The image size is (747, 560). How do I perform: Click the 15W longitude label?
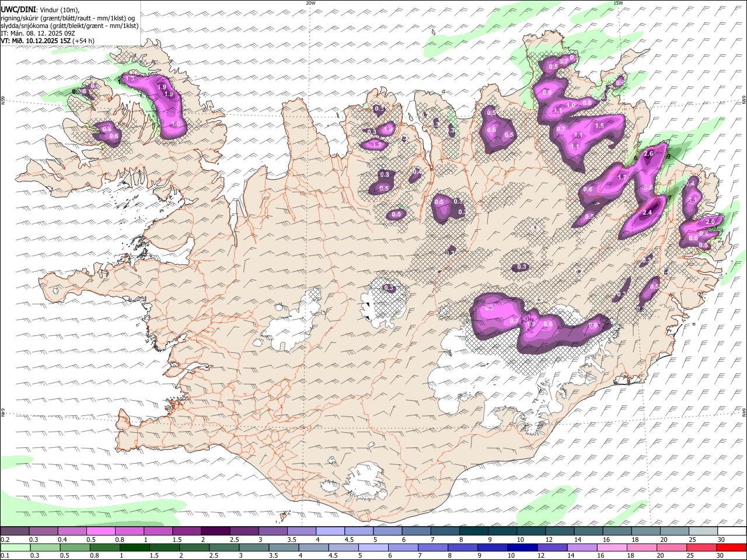(618, 3)
